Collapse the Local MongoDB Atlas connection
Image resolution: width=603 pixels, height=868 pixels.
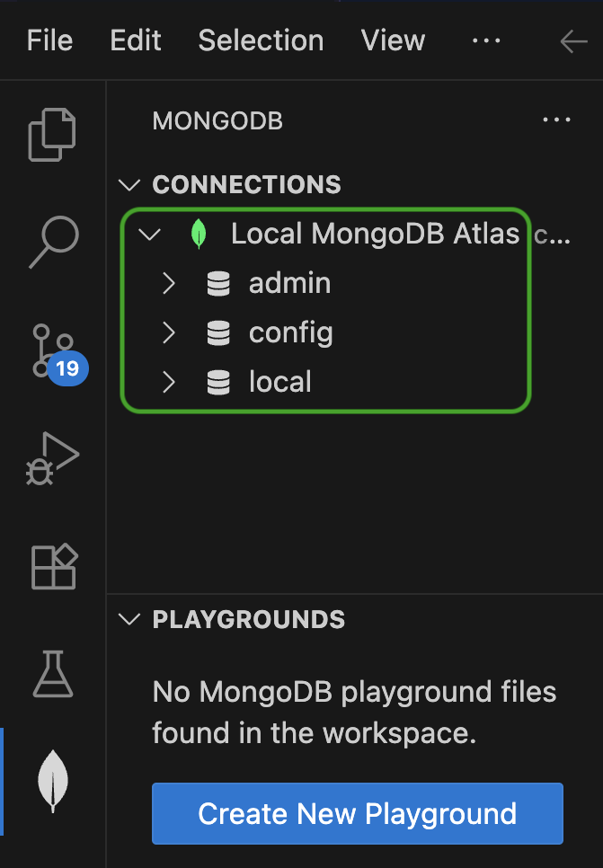click(x=149, y=235)
